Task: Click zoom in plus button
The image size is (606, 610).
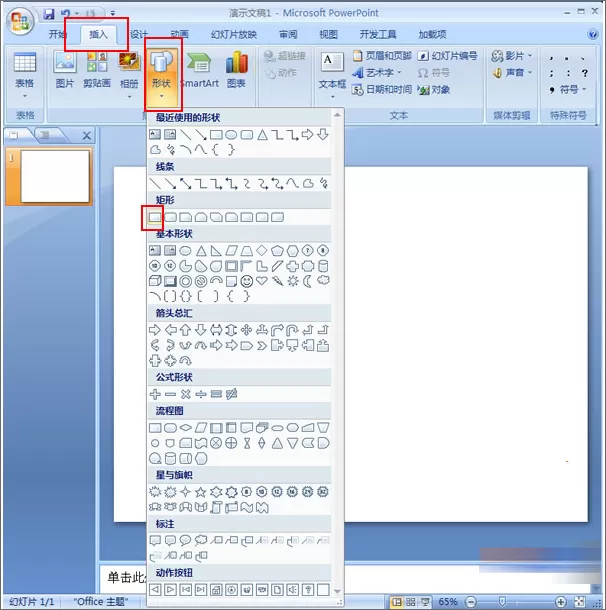Action: click(x=560, y=602)
